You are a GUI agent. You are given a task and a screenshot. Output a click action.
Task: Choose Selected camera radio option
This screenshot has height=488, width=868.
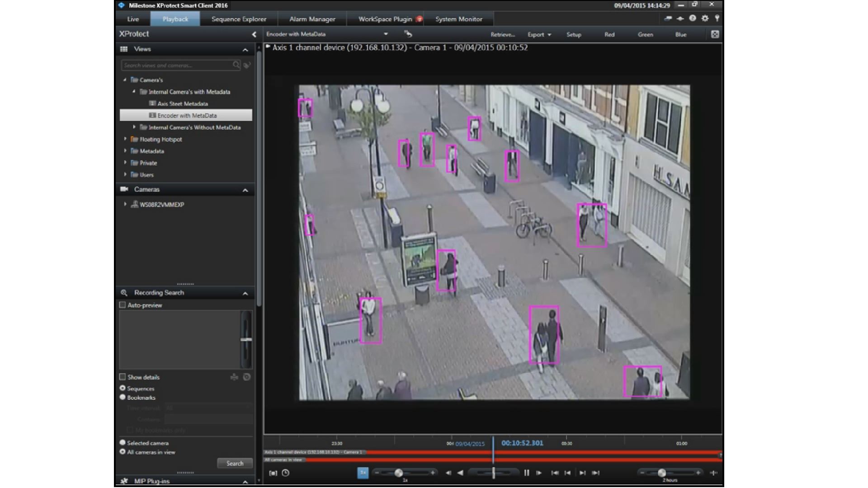point(122,443)
